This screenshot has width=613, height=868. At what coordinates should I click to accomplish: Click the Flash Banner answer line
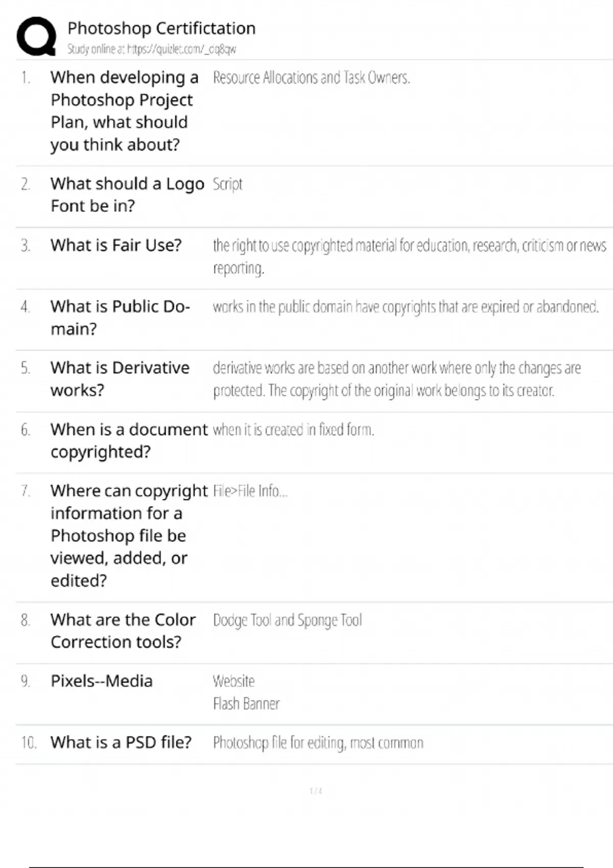(x=246, y=704)
